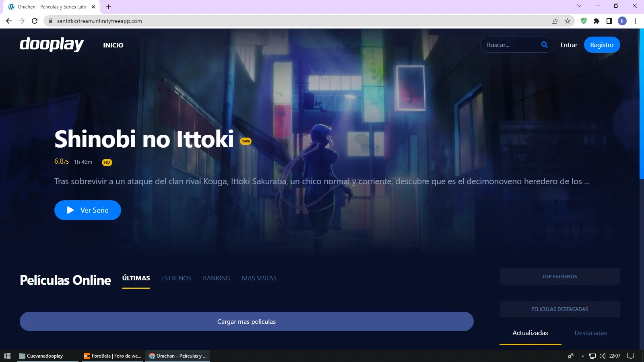Click the Películas Online heading
The width and height of the screenshot is (644, 362).
coord(65,280)
